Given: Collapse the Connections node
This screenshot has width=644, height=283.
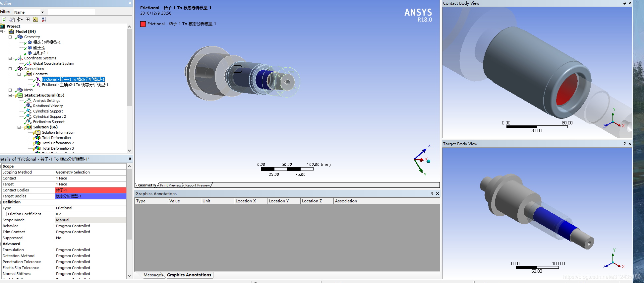Looking at the screenshot, I should [10, 69].
